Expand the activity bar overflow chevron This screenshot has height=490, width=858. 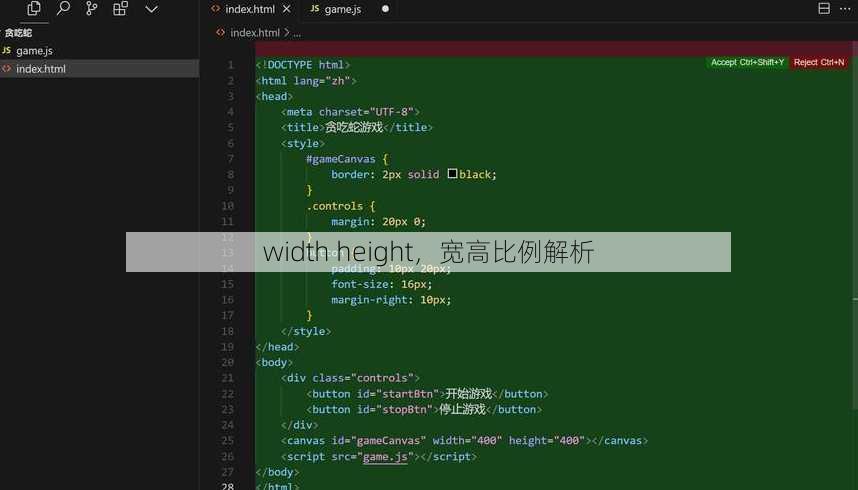click(152, 9)
